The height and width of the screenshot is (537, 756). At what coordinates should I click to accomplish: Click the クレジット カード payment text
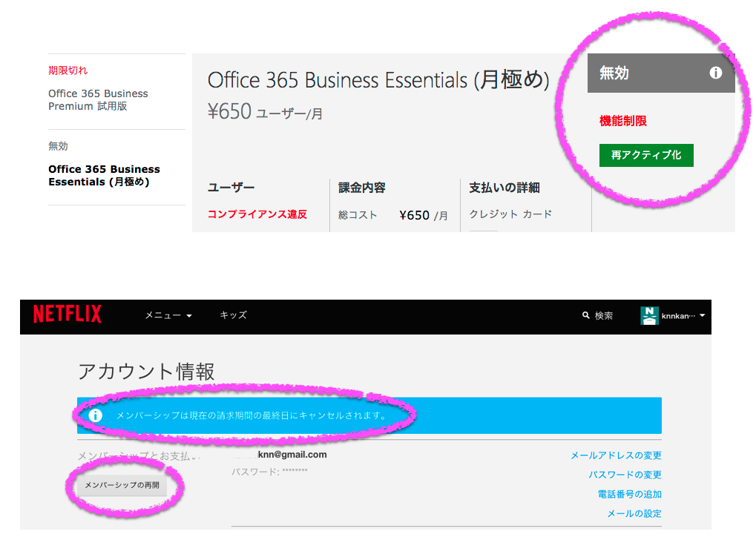pyautogui.click(x=510, y=214)
